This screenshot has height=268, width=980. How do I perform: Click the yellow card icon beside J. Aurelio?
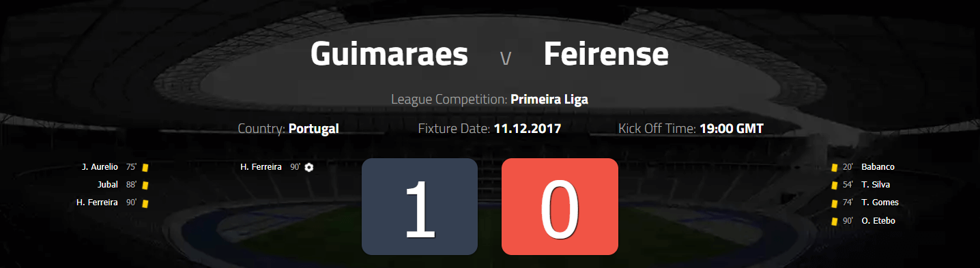click(145, 167)
